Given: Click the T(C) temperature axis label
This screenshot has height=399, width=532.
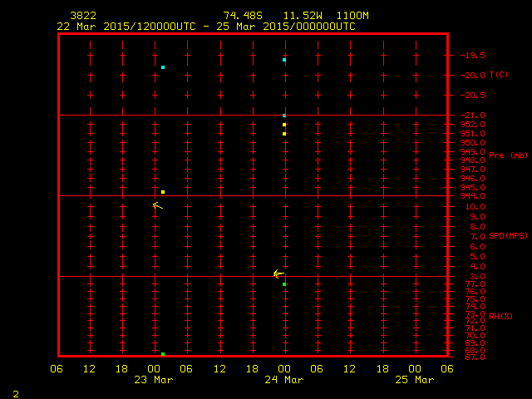Looking at the screenshot, I should coord(498,75).
